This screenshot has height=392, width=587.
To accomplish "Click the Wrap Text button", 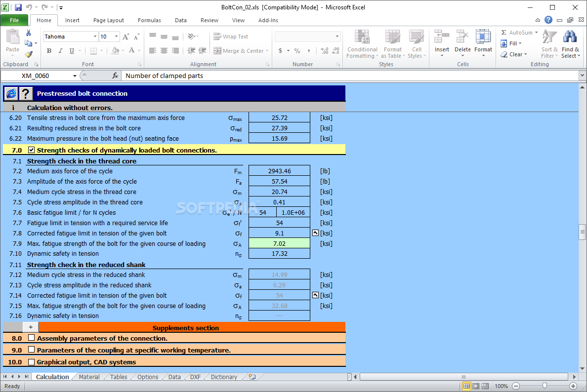I will click(x=231, y=36).
